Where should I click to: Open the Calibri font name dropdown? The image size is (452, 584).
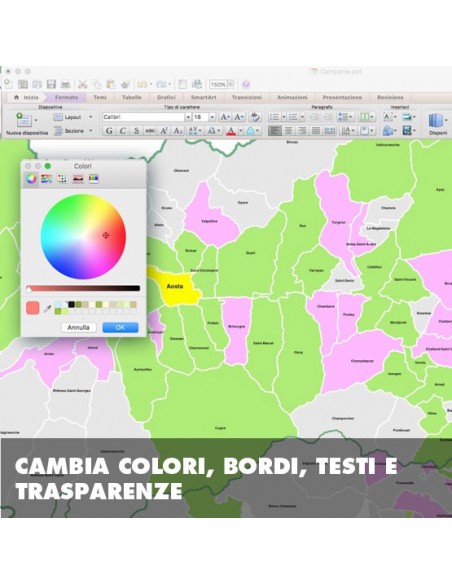[x=188, y=117]
